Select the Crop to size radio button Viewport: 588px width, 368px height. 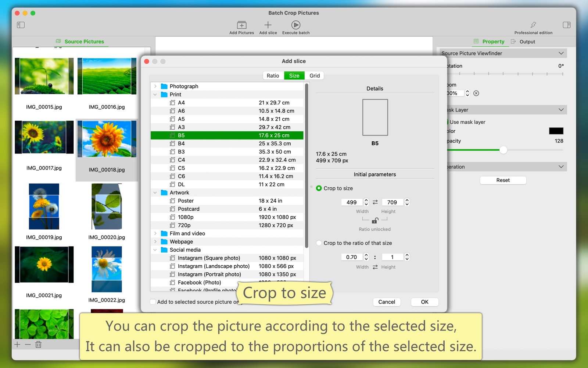(x=319, y=188)
